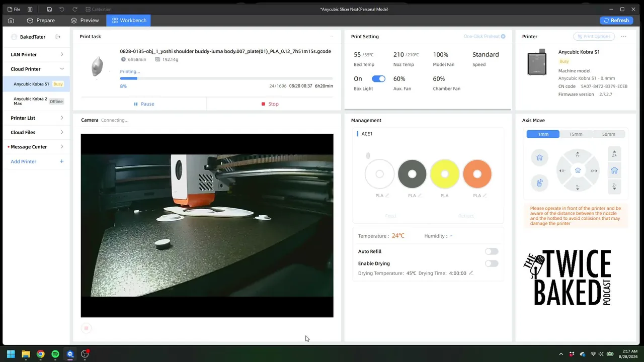Open Spotify from taskbar

(55, 354)
